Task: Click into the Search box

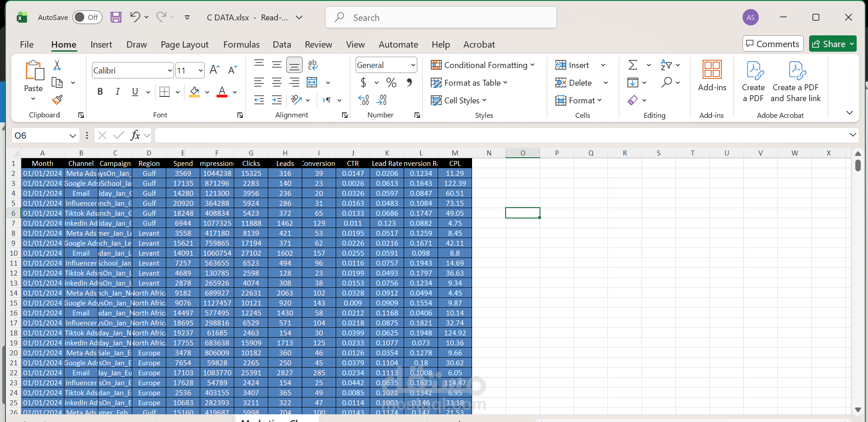Action: (x=441, y=18)
